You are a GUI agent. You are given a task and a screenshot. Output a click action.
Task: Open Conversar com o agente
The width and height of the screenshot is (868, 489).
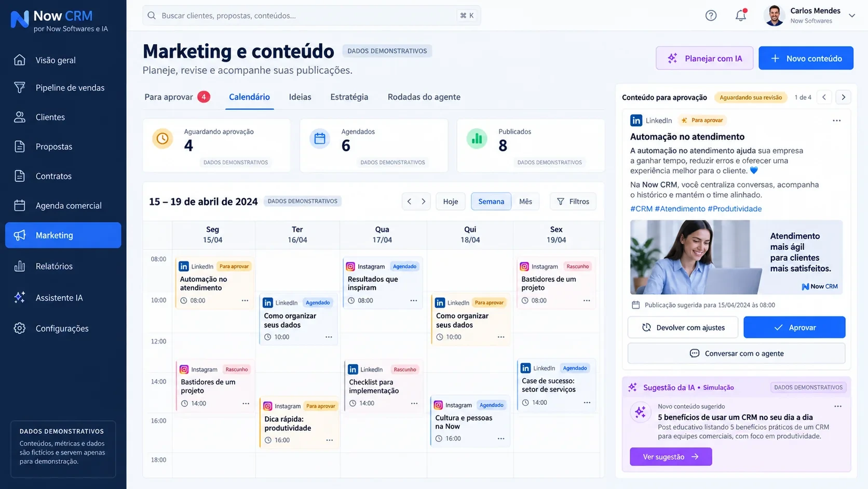click(736, 353)
